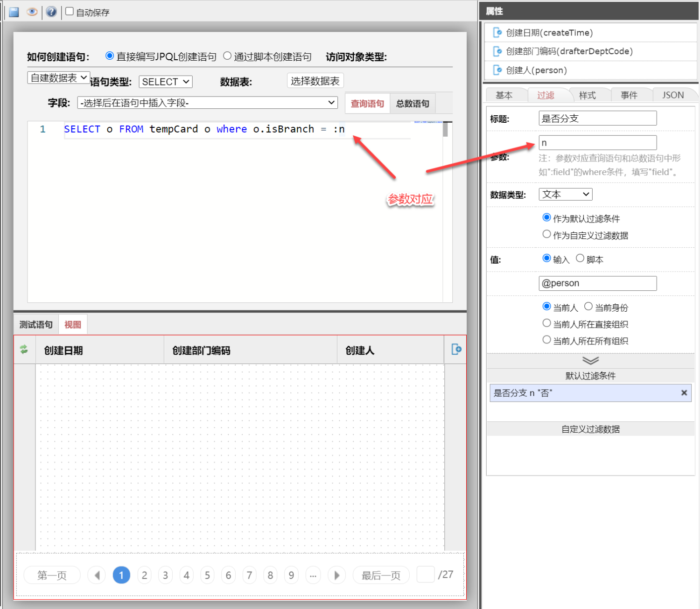Image resolution: width=700 pixels, height=609 pixels.
Task: Open the 语句类型 SELECT dropdown
Action: tap(166, 82)
